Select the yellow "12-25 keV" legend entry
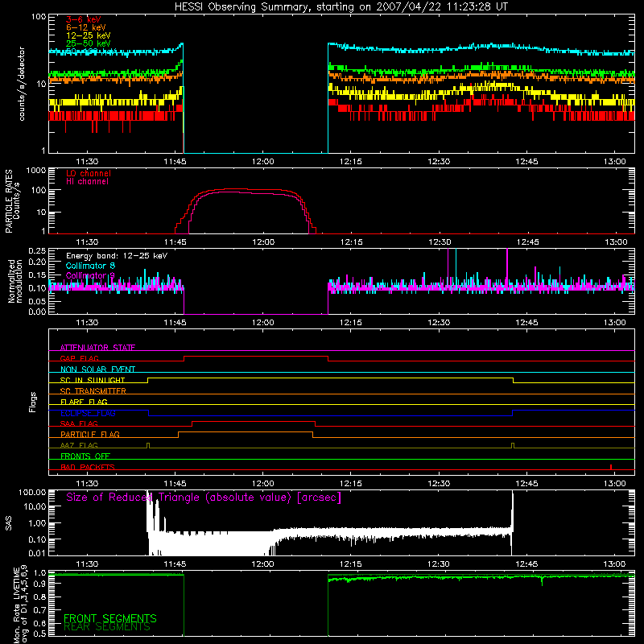The height and width of the screenshot is (644, 644). (89, 35)
